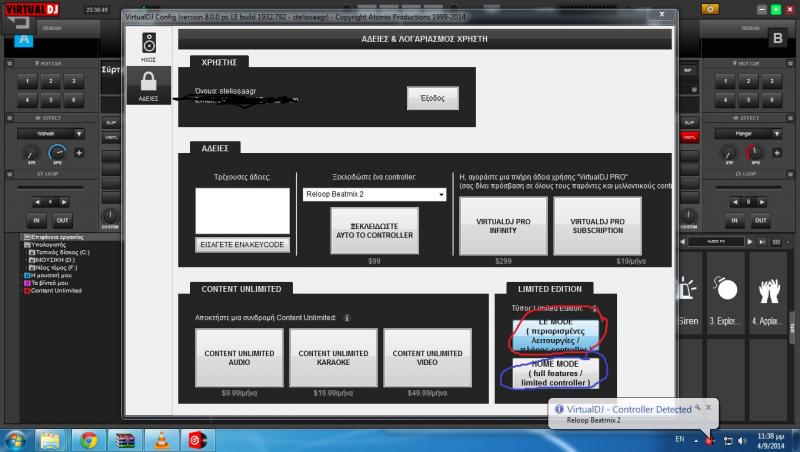The width and height of the screenshot is (800, 452).
Task: Halve the right deck loop length
Action: click(735, 202)
